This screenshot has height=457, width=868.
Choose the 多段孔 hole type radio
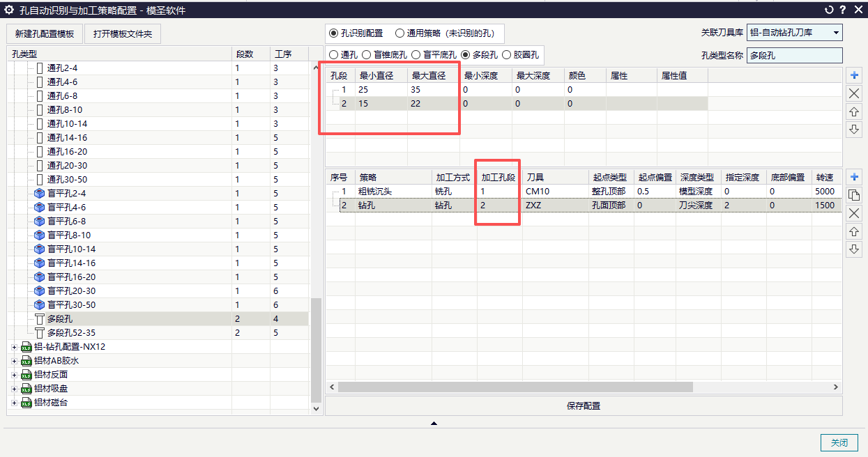pos(466,54)
